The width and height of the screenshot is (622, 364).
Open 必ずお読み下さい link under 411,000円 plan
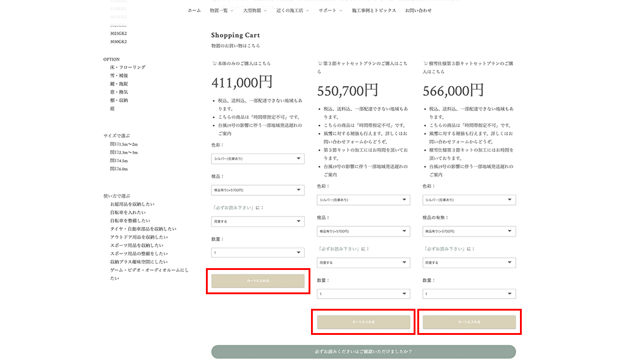click(233, 207)
